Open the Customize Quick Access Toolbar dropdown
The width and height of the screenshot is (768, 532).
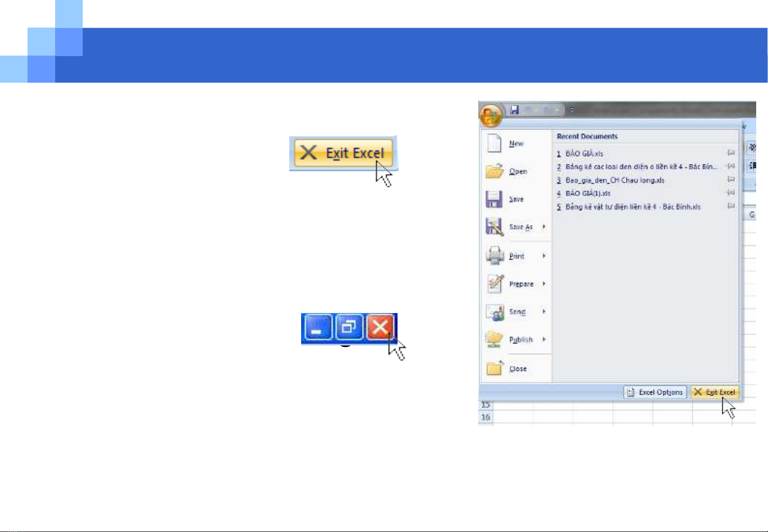coord(572,111)
